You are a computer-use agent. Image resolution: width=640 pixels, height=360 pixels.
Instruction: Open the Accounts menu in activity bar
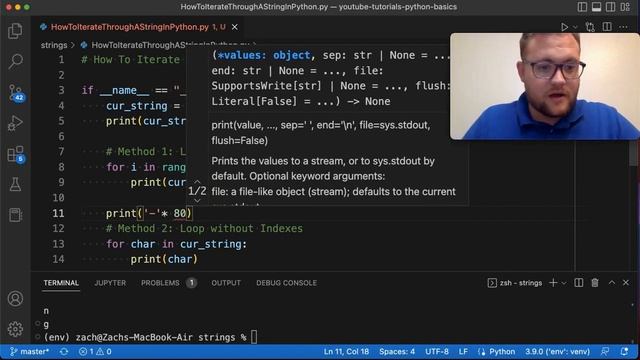tap(15, 299)
